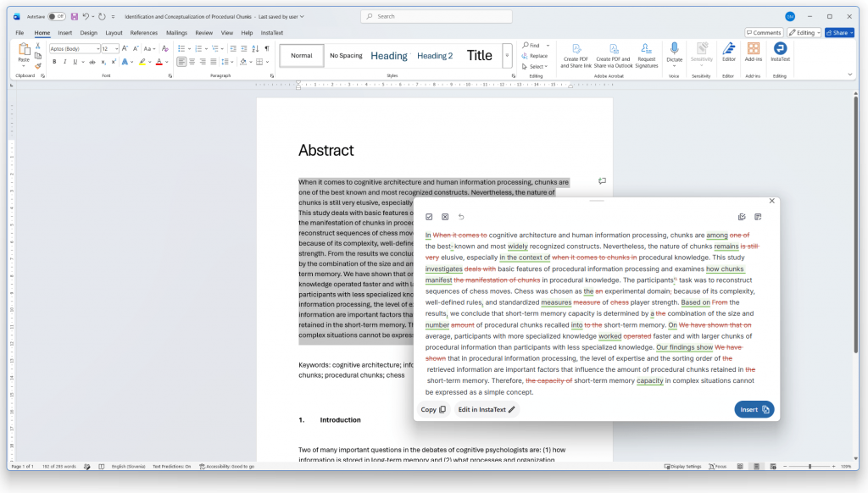
Task: Start Dictate voice input
Action: tap(674, 54)
